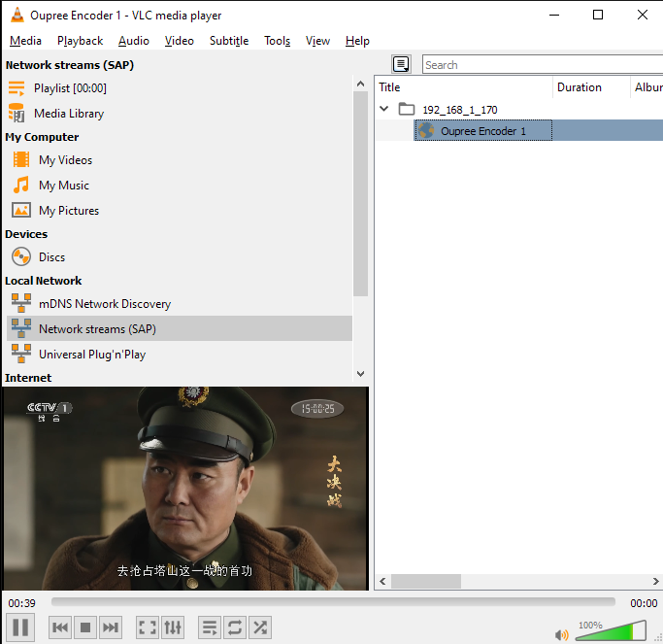Click the My Music note icon
This screenshot has height=644, width=663.
click(21, 185)
